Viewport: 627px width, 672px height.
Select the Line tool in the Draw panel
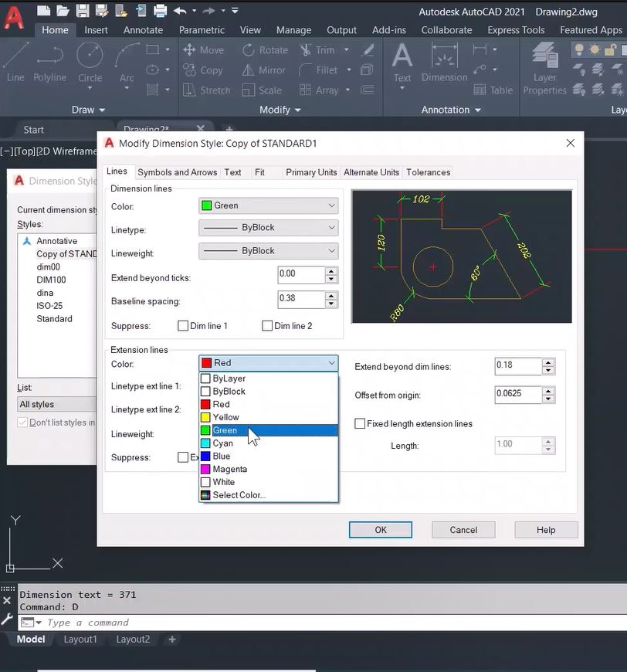point(15,63)
